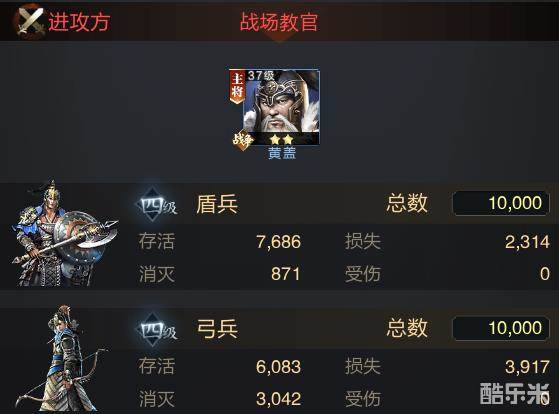Click the 弓兵 troop name
This screenshot has width=559, height=414.
[217, 329]
